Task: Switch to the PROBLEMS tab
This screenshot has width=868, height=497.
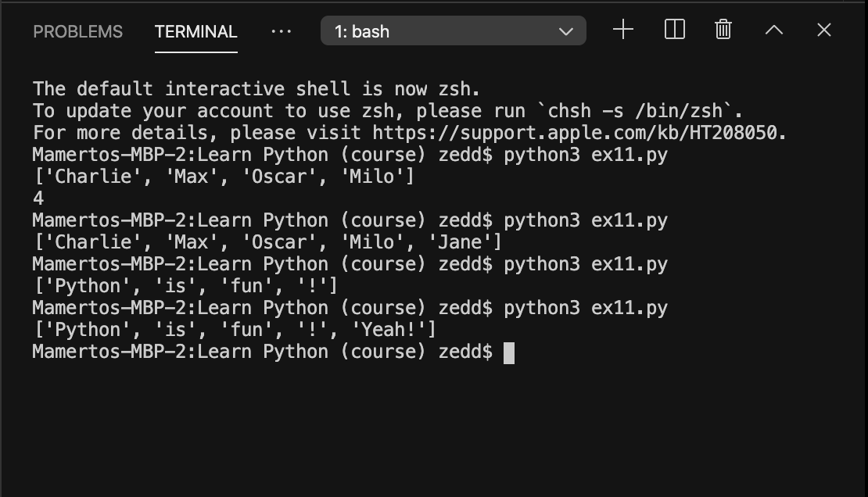Action: coord(77,31)
